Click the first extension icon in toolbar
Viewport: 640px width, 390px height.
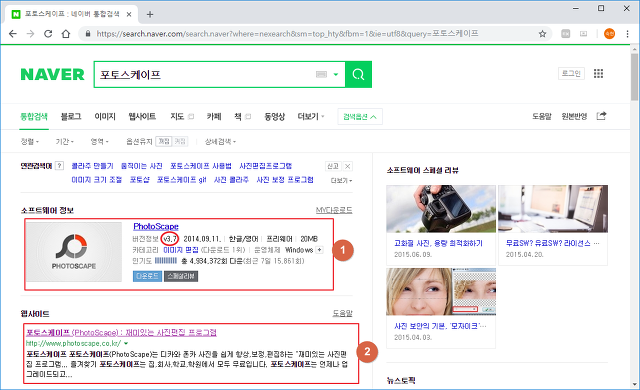[x=565, y=34]
